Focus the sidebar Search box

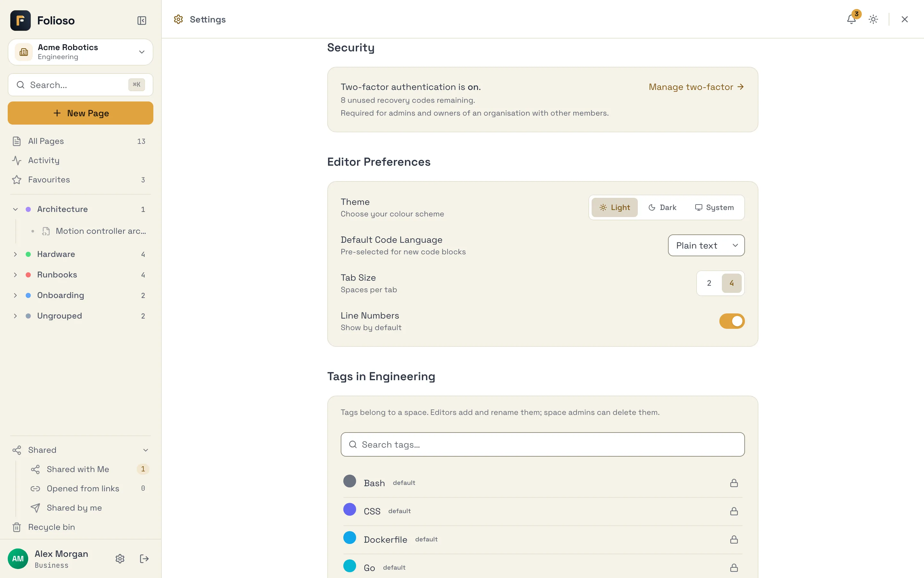pyautogui.click(x=81, y=85)
